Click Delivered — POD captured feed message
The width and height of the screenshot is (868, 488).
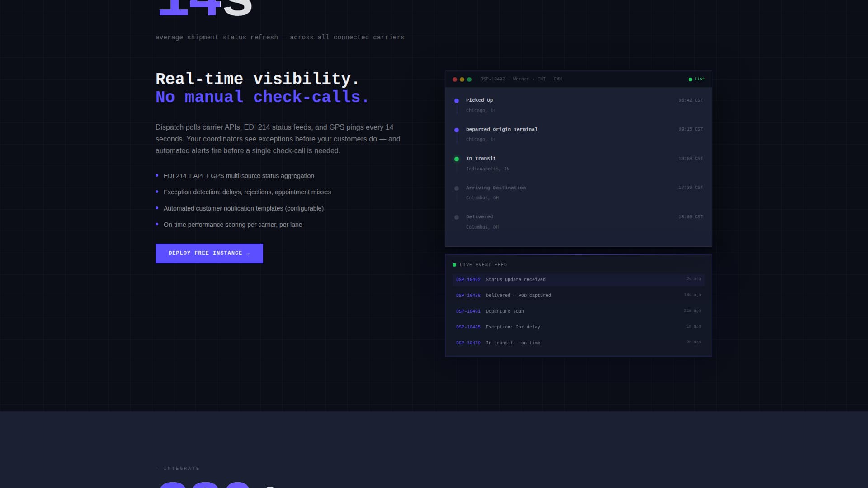(x=519, y=296)
